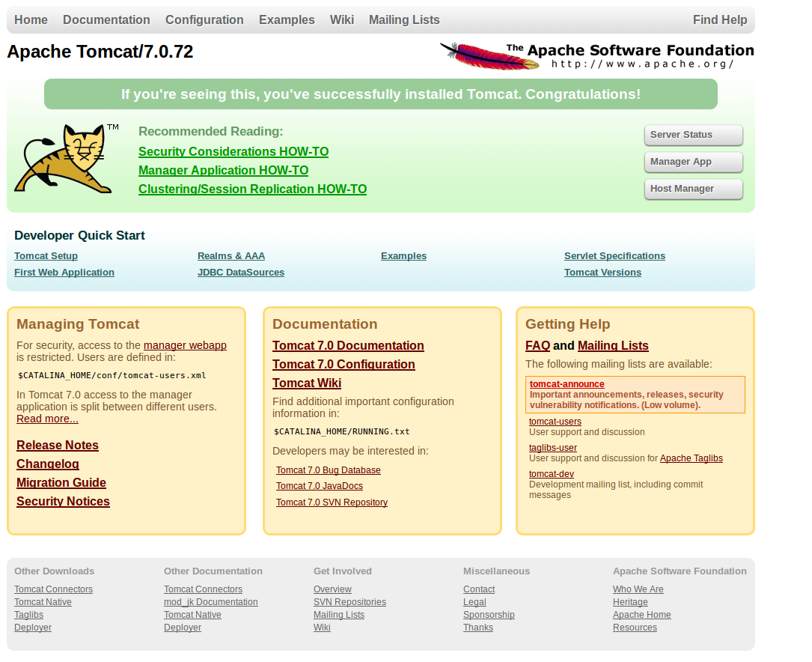Open the Realms & AAA link
812x662 pixels.
click(x=231, y=256)
